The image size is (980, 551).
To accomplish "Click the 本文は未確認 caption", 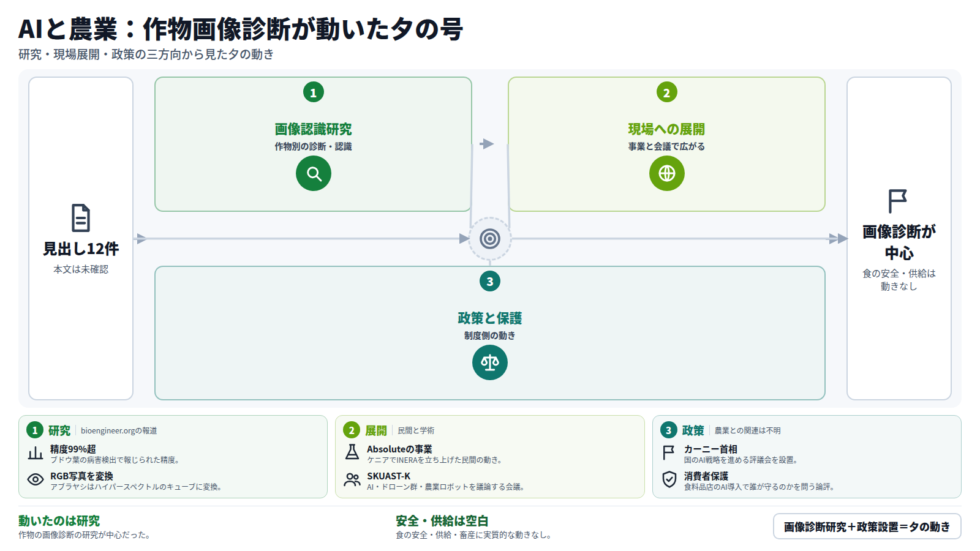I will tap(81, 269).
